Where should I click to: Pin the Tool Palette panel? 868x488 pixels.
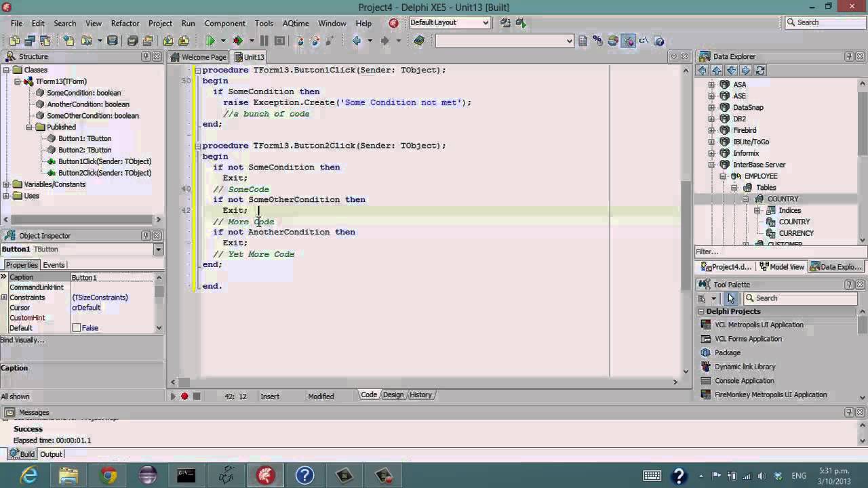(x=849, y=284)
